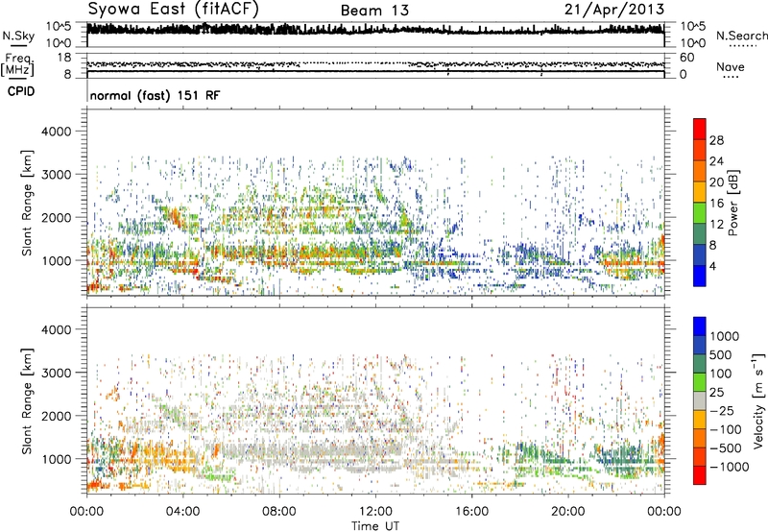
Task: Select the "16" value on power colorbar
Action: pos(716,204)
